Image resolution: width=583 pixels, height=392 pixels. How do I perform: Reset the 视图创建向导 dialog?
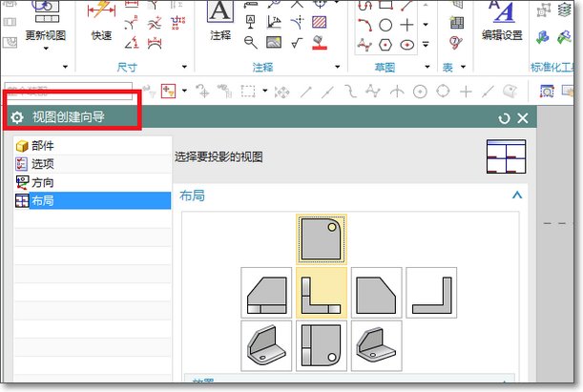(504, 118)
